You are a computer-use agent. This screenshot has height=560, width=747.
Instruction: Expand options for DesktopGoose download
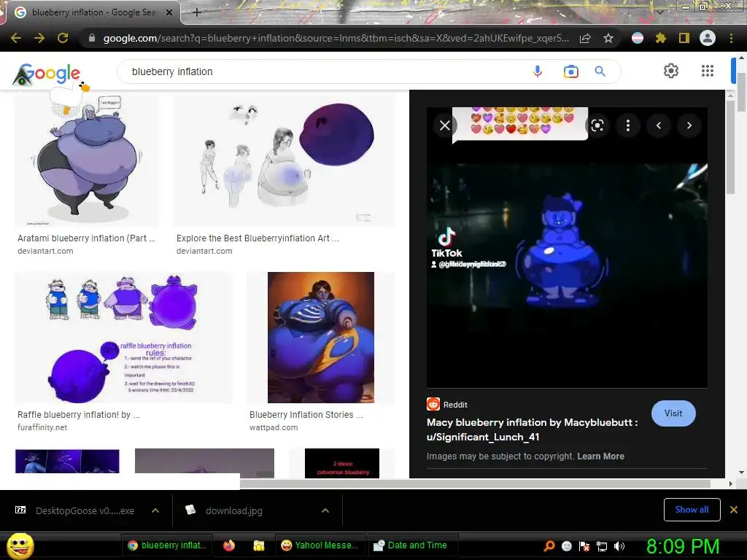click(155, 510)
